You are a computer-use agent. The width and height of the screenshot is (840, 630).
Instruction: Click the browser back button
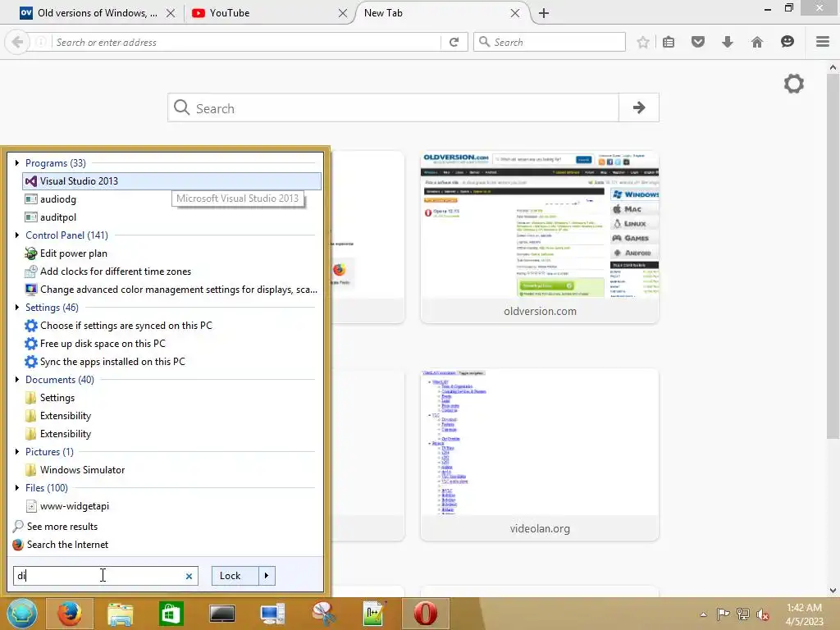tap(17, 42)
